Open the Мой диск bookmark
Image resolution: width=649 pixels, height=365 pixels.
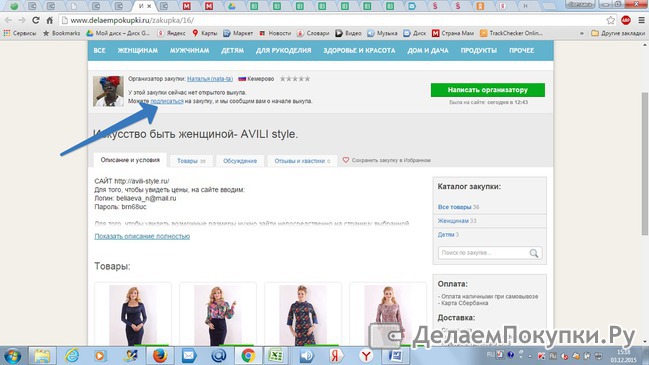pos(118,33)
